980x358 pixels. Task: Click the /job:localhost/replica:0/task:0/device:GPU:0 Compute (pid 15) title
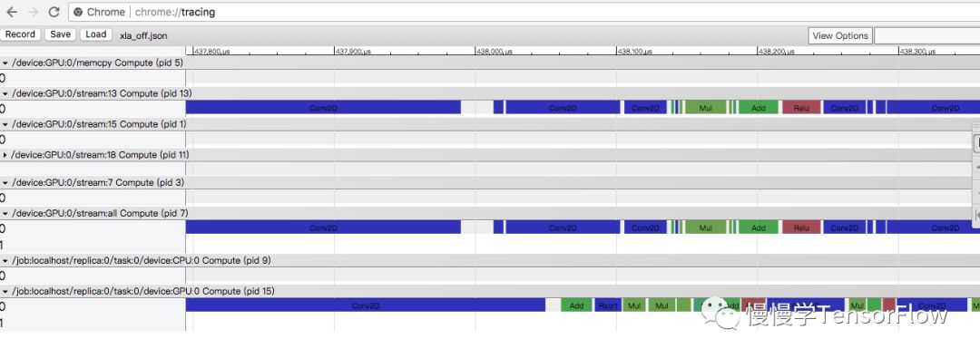[x=143, y=291]
